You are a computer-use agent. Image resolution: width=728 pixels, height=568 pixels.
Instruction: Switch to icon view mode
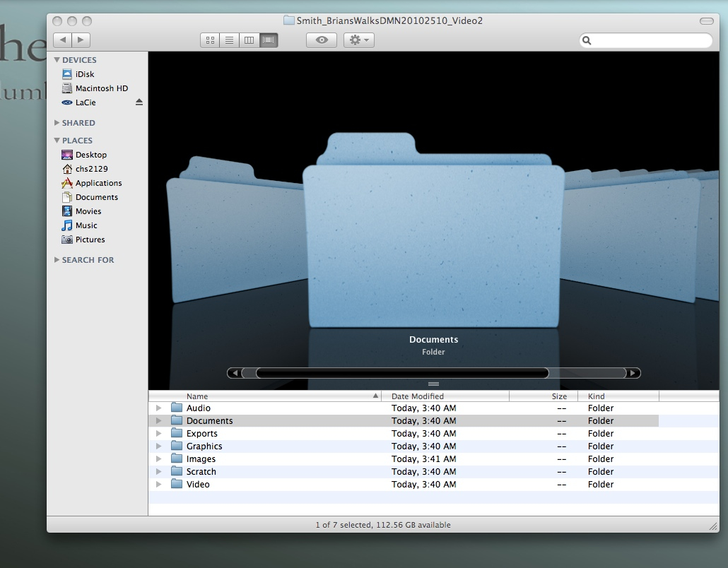210,40
